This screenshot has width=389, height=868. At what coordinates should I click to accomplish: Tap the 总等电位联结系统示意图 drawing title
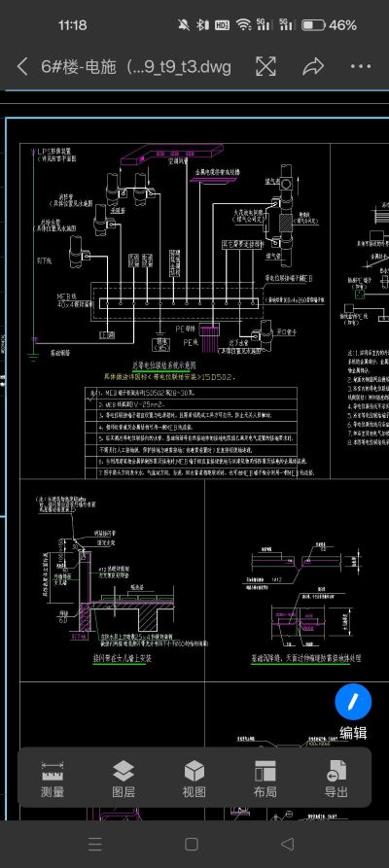pyautogui.click(x=165, y=365)
